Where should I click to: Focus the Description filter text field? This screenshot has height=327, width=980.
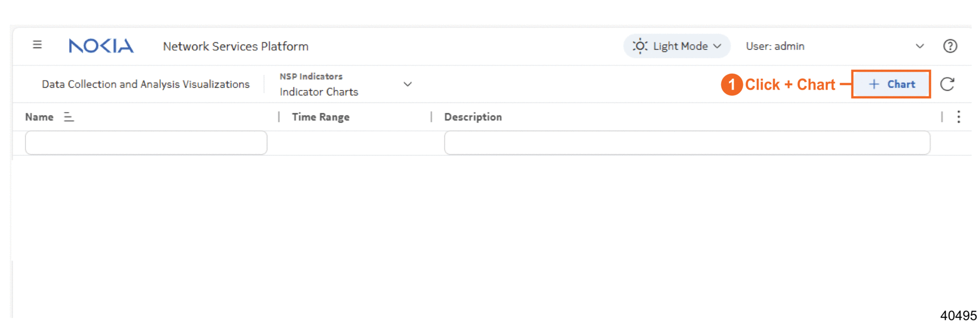pos(687,143)
